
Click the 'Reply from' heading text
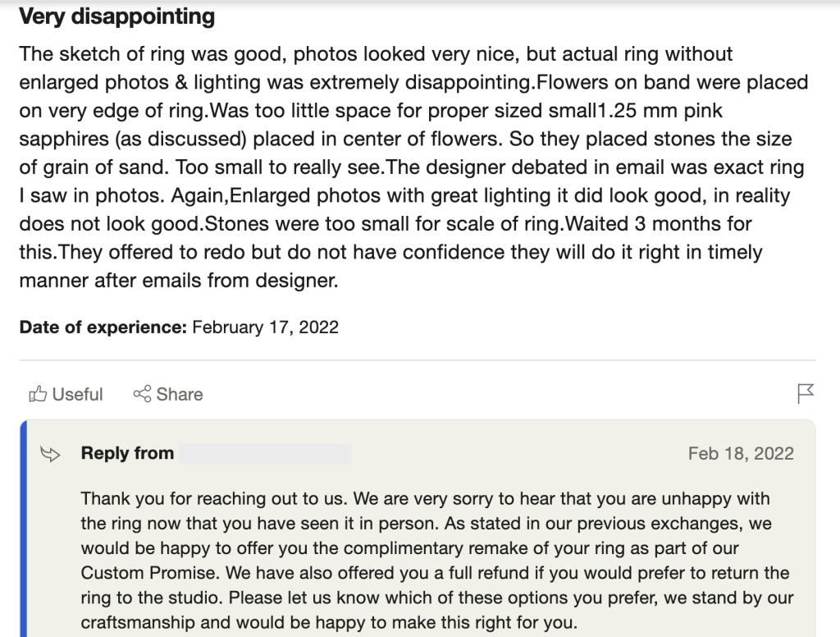tap(127, 454)
